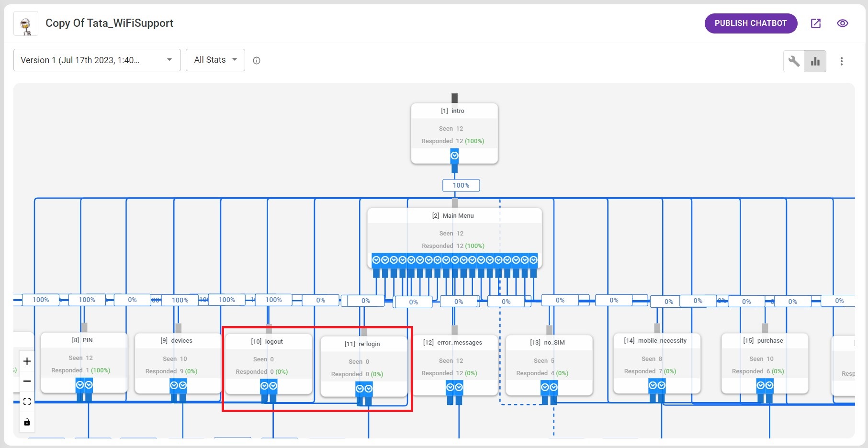Click last output connector of Main Menu
This screenshot has height=448, width=868.
tap(533, 260)
